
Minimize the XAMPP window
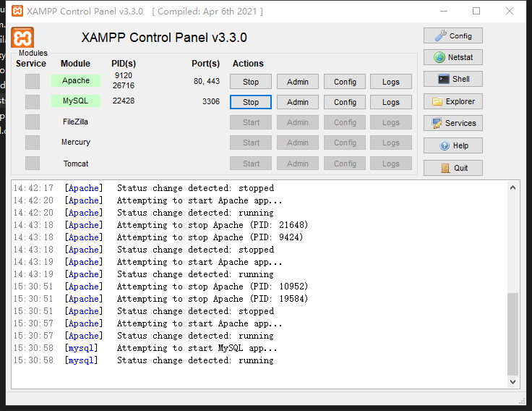click(444, 11)
